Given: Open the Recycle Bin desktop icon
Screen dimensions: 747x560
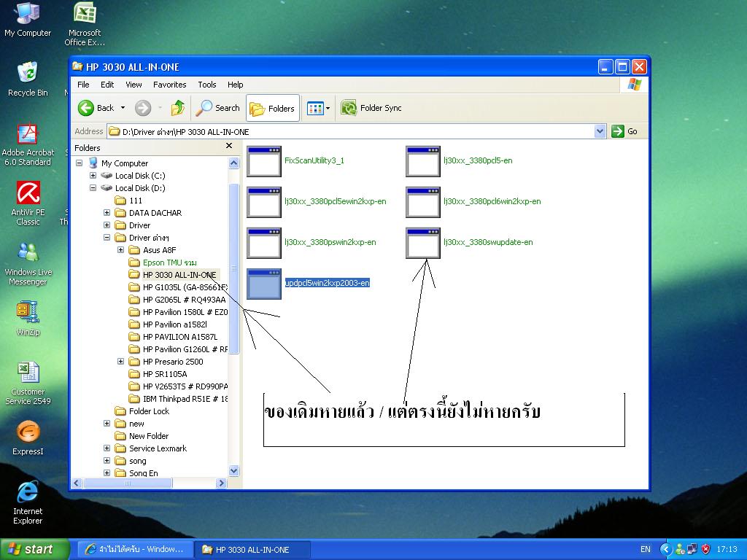Looking at the screenshot, I should [28, 79].
